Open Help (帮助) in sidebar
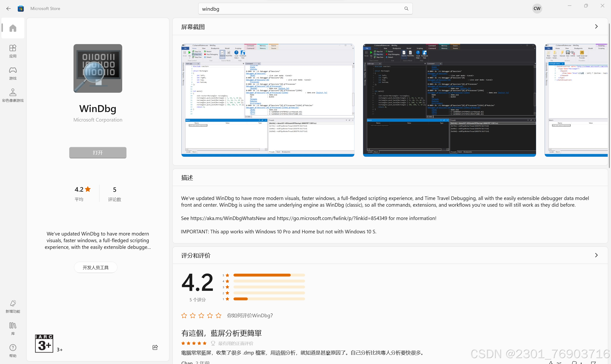 coord(13,350)
